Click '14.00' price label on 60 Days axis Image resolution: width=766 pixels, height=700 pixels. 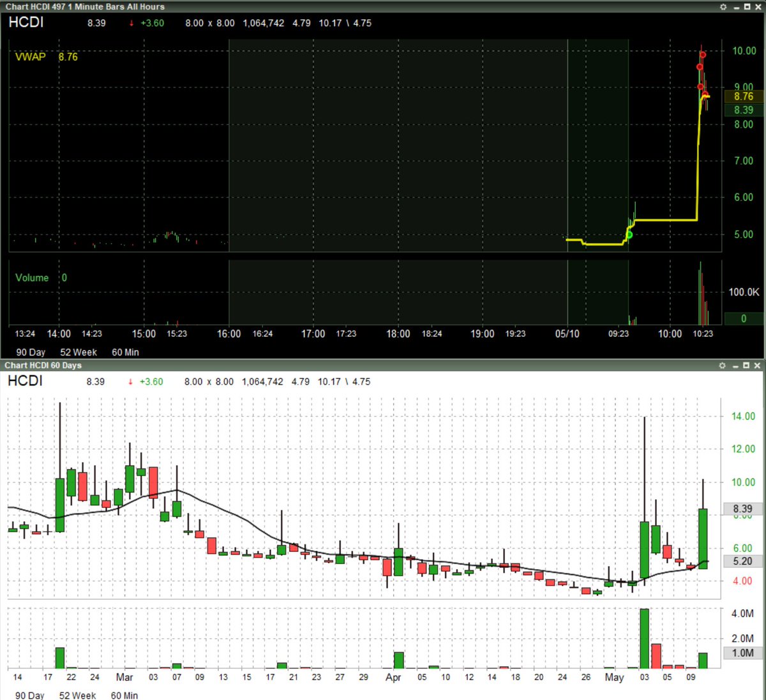[743, 416]
